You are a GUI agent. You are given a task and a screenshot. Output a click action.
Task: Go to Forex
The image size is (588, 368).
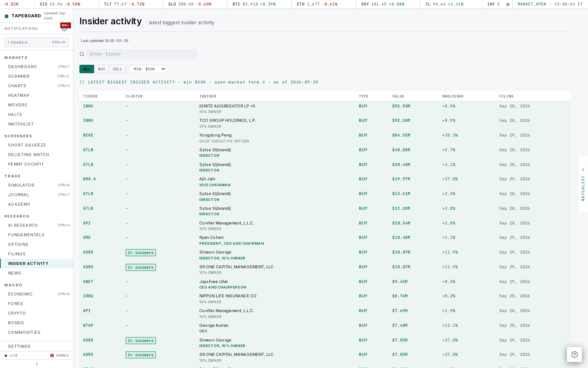(x=36, y=304)
